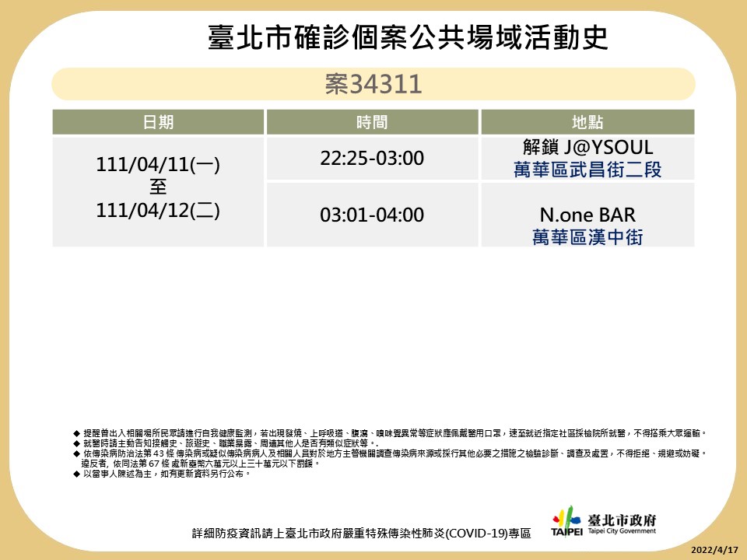This screenshot has width=747, height=560.
Task: Click the address 萬華區武昌街二段
Action: click(588, 170)
